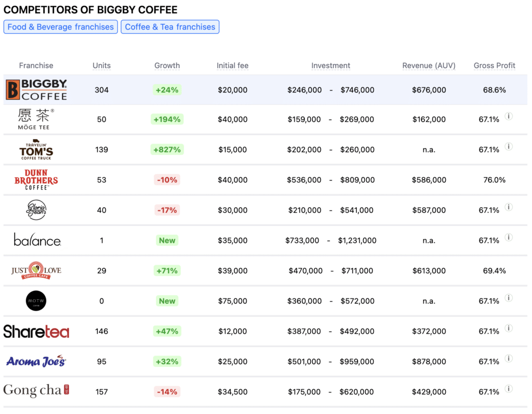Click the $1,231,000 investment value
Viewport: 532px width, 414px height.
(x=357, y=241)
